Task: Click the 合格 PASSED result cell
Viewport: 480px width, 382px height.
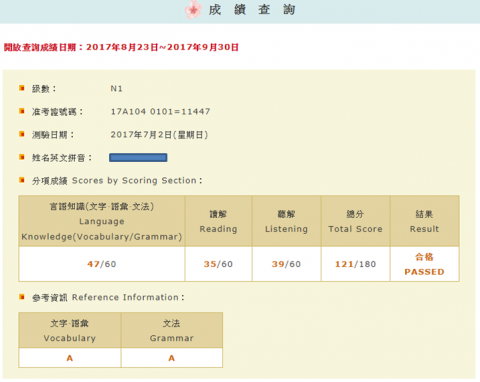Action: (425, 264)
